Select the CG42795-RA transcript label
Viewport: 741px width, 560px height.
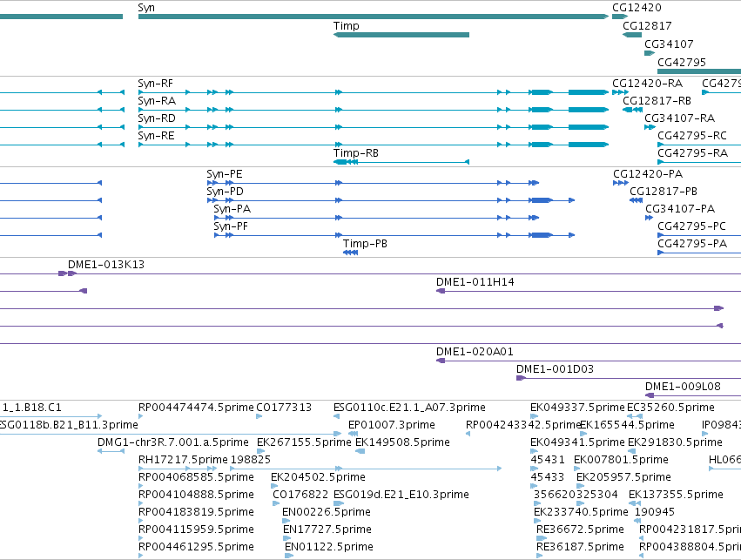click(x=692, y=153)
